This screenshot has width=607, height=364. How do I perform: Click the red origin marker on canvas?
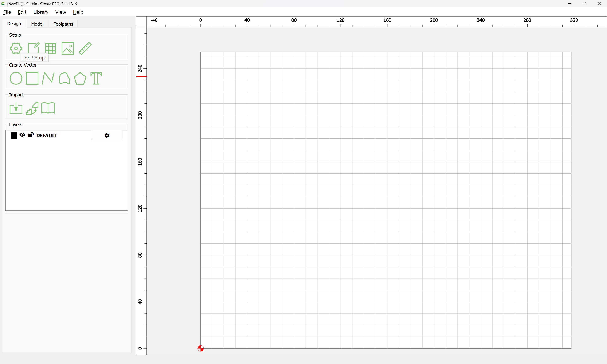point(200,348)
